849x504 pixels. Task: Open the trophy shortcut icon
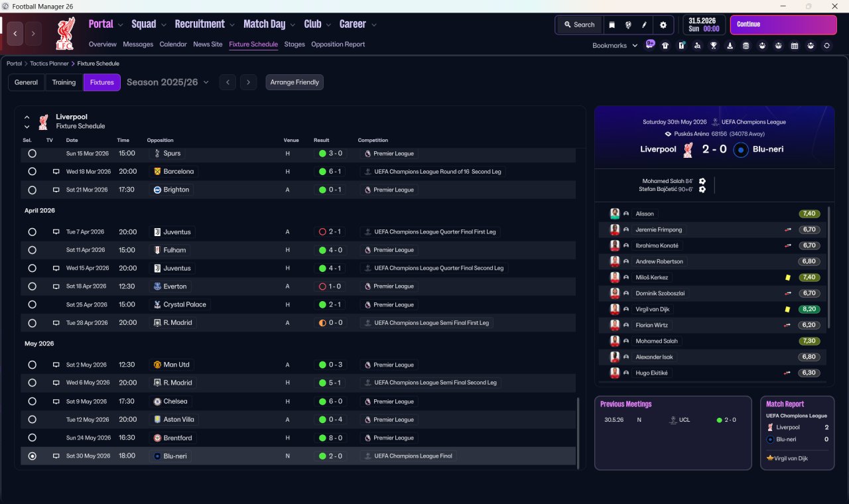[x=714, y=46]
